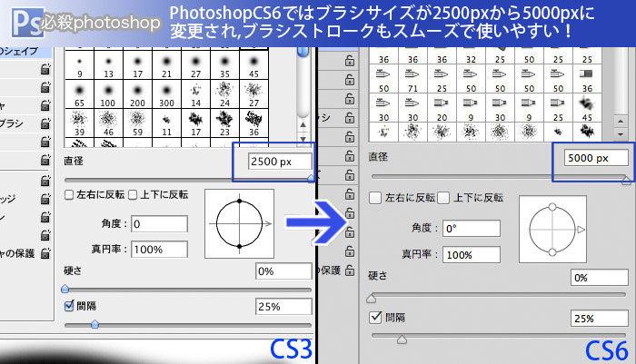The width and height of the screenshot is (636, 364).
Task: Enable 左右に反転 checkbox in CS3 panel
Action: pyautogui.click(x=69, y=195)
